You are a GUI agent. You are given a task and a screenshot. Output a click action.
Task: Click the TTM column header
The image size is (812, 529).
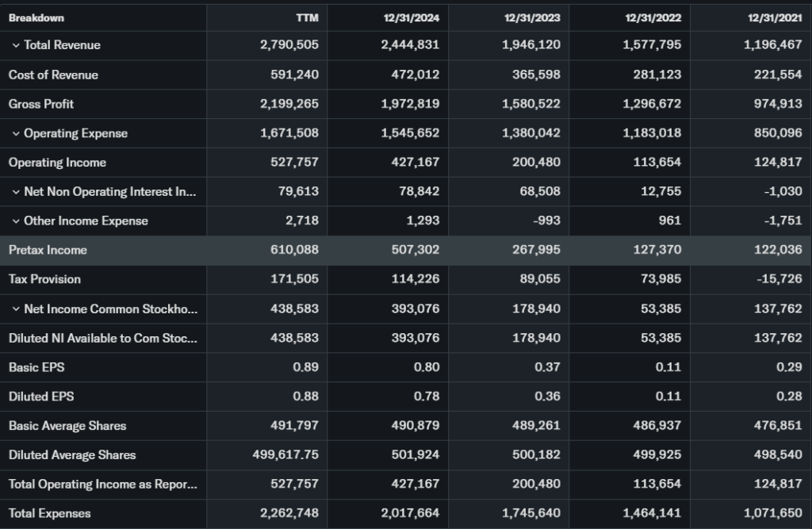point(307,17)
